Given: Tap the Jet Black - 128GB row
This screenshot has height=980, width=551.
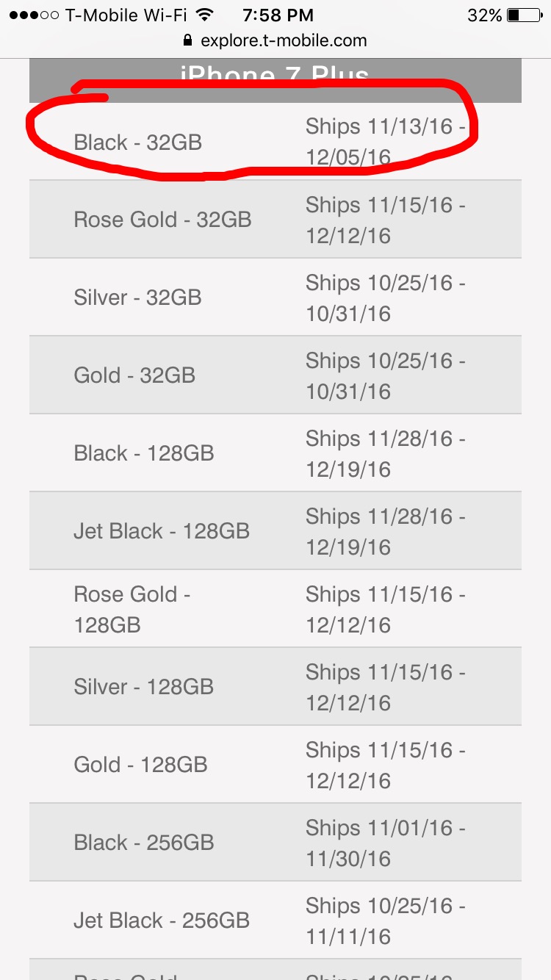Looking at the screenshot, I should tap(275, 531).
